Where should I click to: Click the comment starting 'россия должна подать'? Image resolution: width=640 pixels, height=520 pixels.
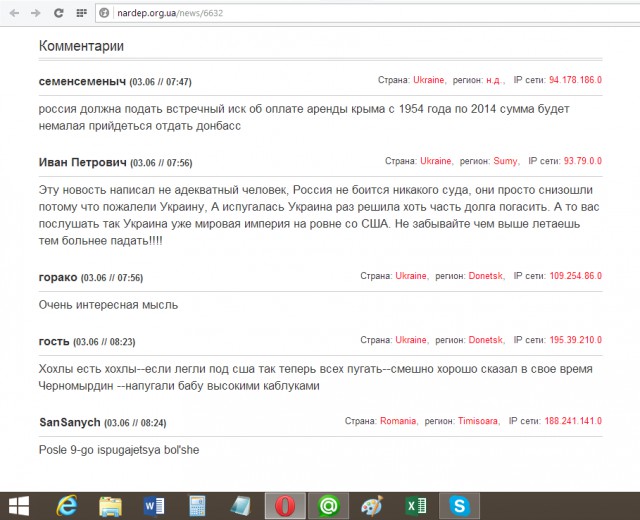point(304,117)
